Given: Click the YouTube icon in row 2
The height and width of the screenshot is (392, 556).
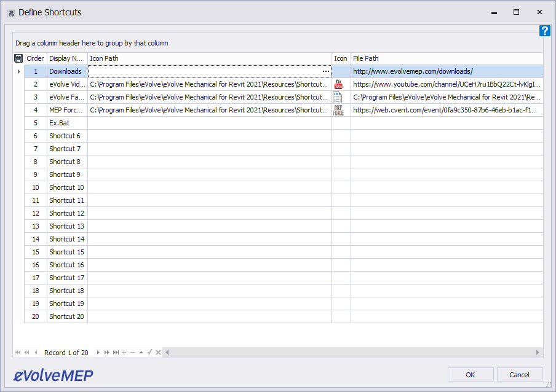Looking at the screenshot, I should pyautogui.click(x=338, y=84).
